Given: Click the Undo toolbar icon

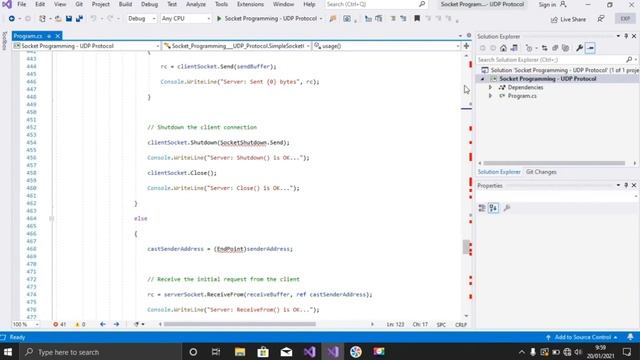Looking at the screenshot, I should 93,19.
